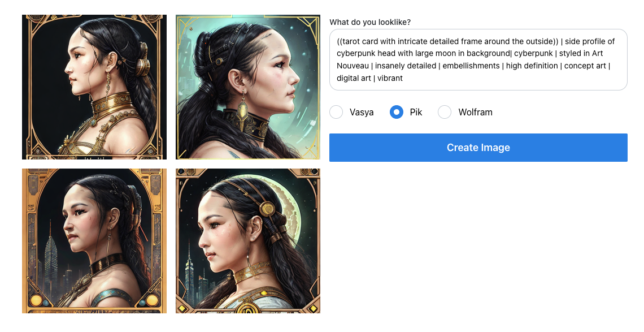Click the "Wolfram" option label
Viewport: 644px width, 332px height.
475,112
